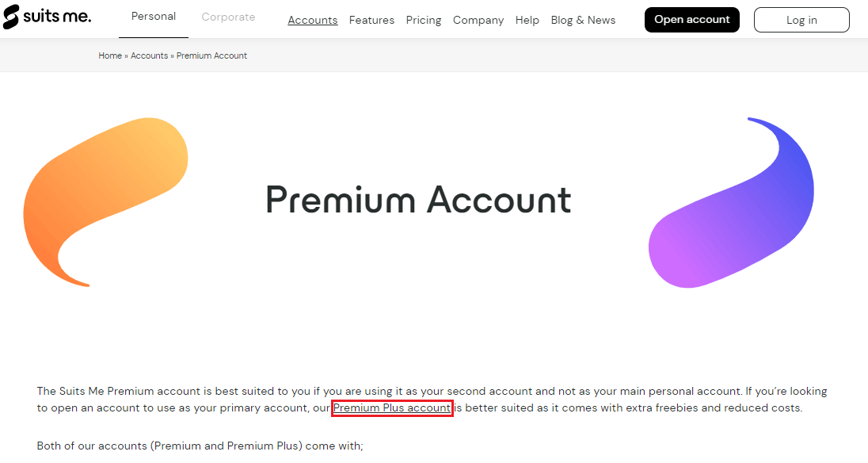Click the Log in button
The height and width of the screenshot is (463, 868).
pos(801,20)
